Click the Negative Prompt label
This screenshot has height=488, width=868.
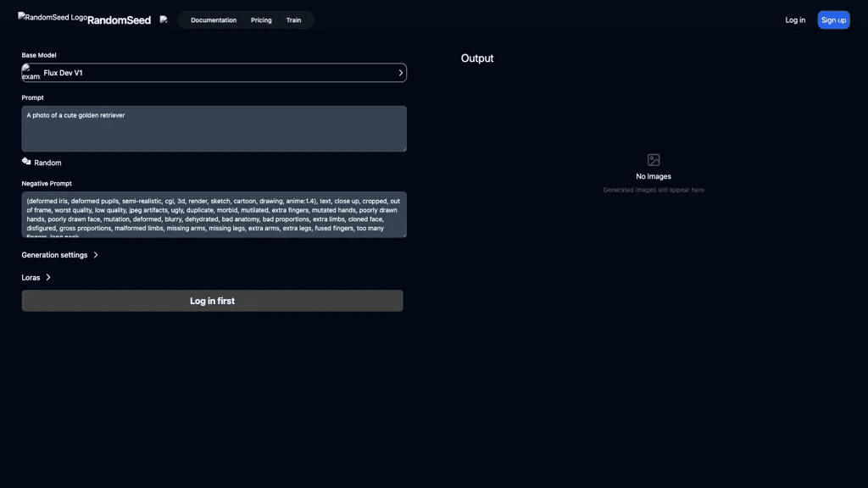[47, 183]
